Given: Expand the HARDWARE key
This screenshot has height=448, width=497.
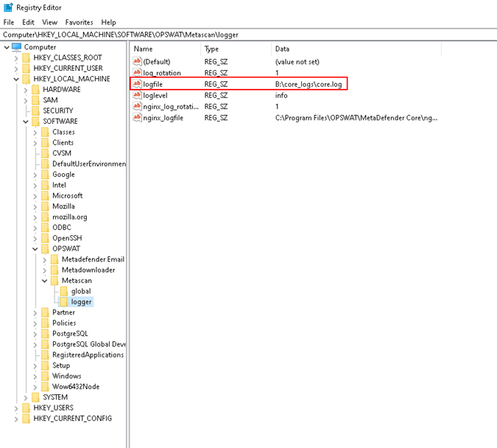Looking at the screenshot, I should tap(25, 90).
